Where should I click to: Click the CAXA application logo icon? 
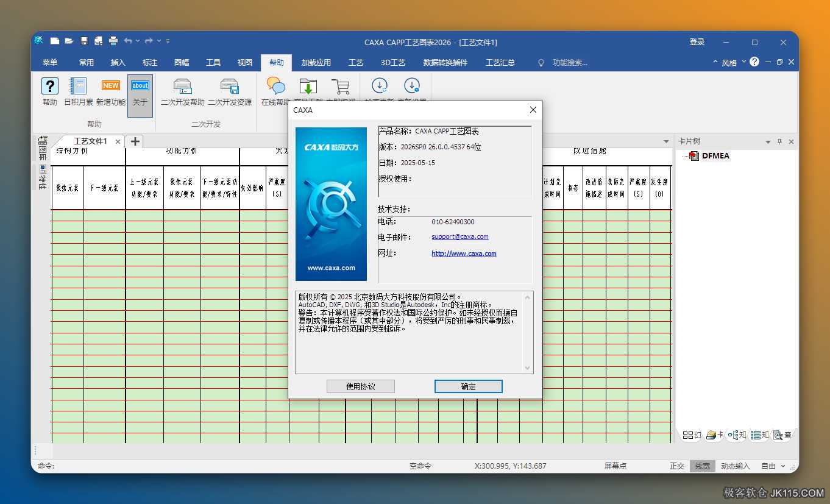click(x=38, y=41)
